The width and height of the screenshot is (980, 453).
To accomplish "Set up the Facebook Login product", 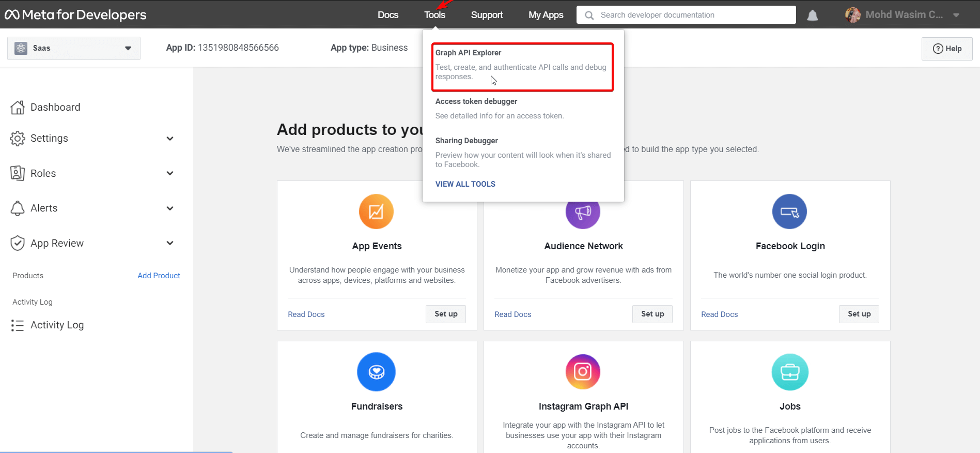I will (859, 314).
